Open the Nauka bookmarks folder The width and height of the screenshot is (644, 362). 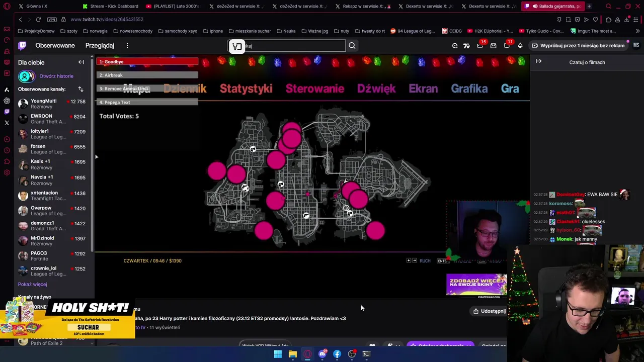coord(286,31)
